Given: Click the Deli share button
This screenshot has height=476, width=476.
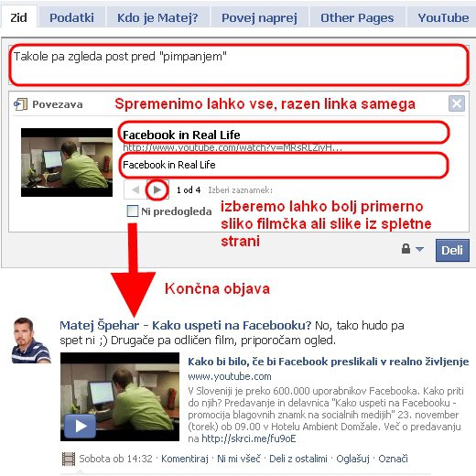Looking at the screenshot, I should 452,250.
